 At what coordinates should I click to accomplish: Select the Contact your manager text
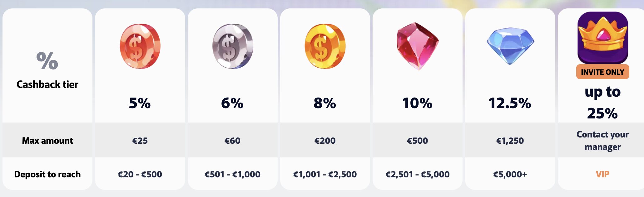coord(602,141)
